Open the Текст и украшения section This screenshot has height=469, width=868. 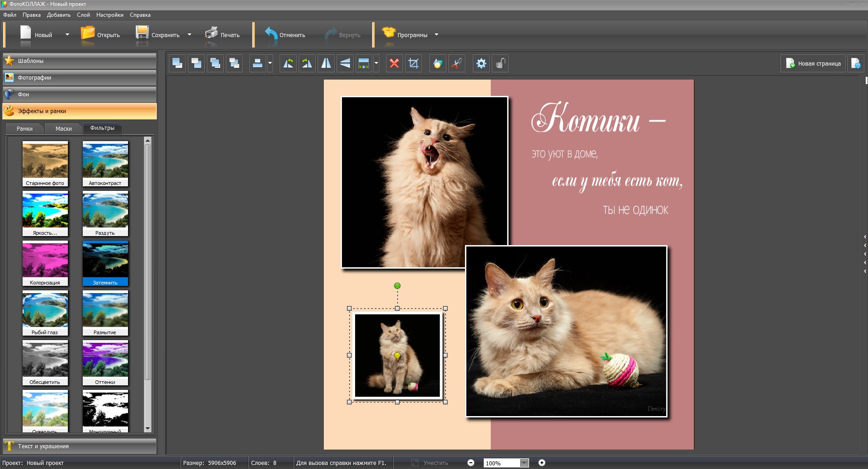(80, 446)
